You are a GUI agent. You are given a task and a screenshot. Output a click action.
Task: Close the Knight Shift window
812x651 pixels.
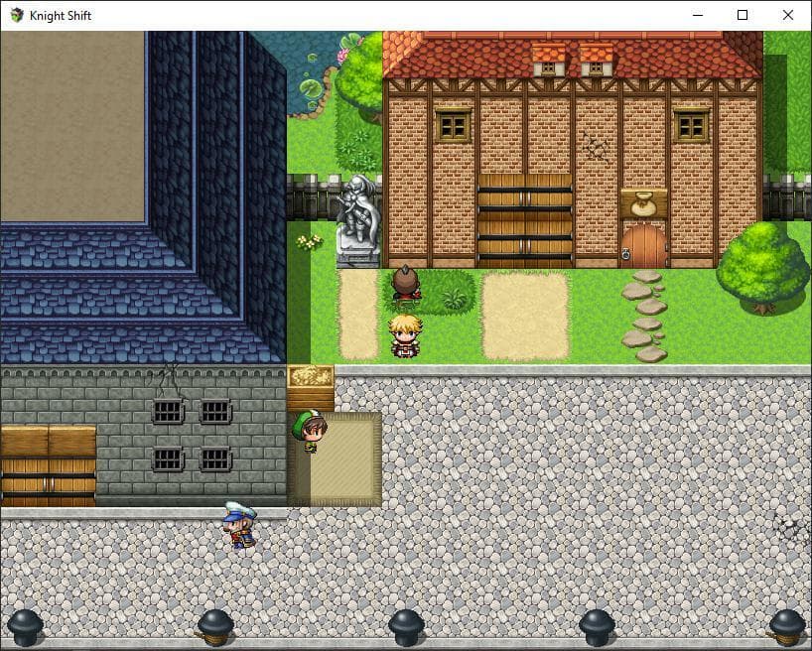click(787, 15)
